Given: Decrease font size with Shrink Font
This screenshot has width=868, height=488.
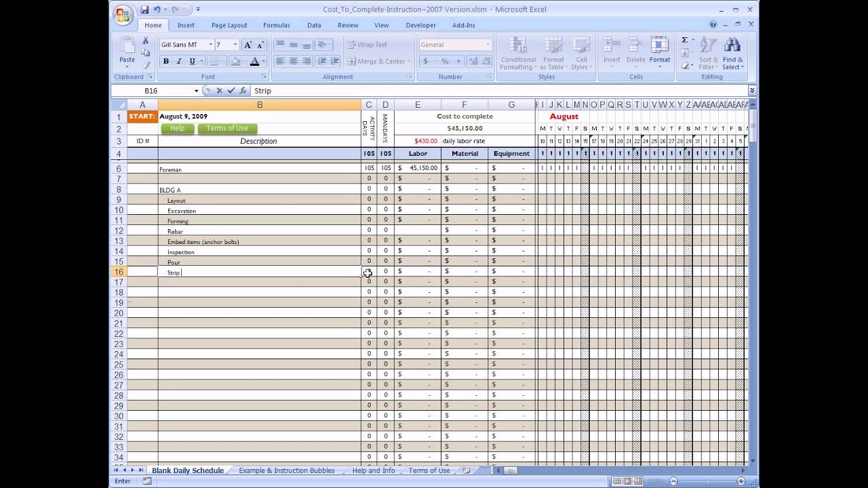Looking at the screenshot, I should (260, 45).
